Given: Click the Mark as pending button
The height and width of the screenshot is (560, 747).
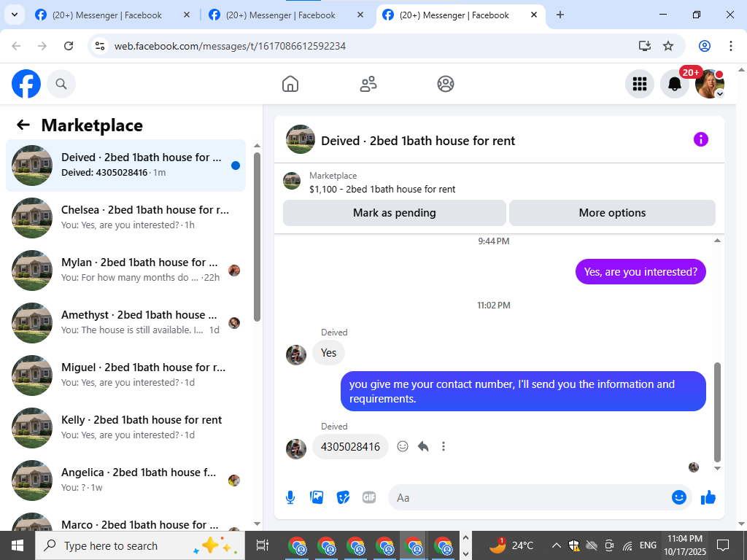Looking at the screenshot, I should tap(395, 213).
